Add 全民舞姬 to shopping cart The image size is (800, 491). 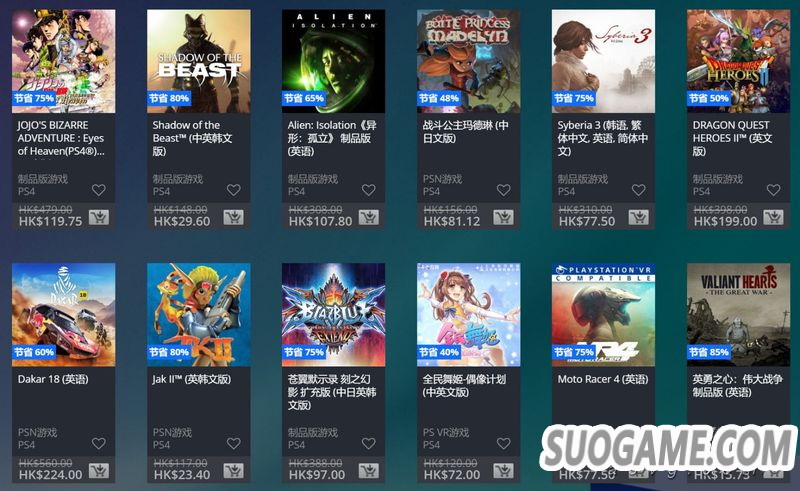point(504,471)
